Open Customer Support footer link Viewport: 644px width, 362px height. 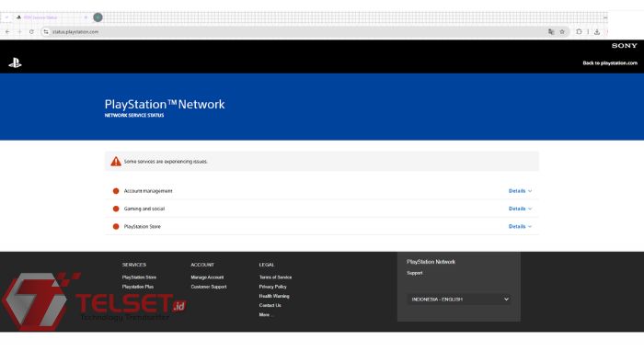pos(209,287)
